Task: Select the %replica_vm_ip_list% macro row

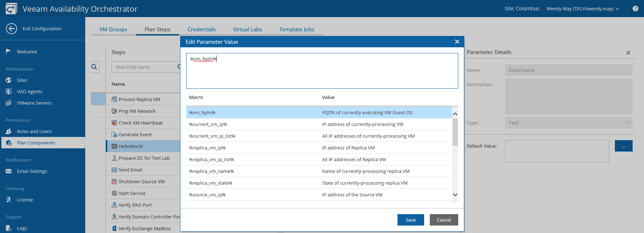Action: click(319, 159)
